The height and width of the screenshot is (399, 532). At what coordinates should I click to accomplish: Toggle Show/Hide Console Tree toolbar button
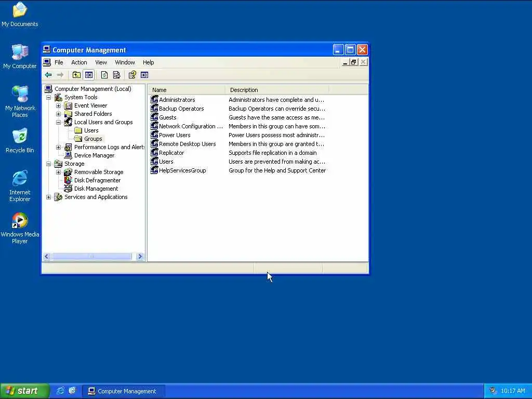click(89, 75)
